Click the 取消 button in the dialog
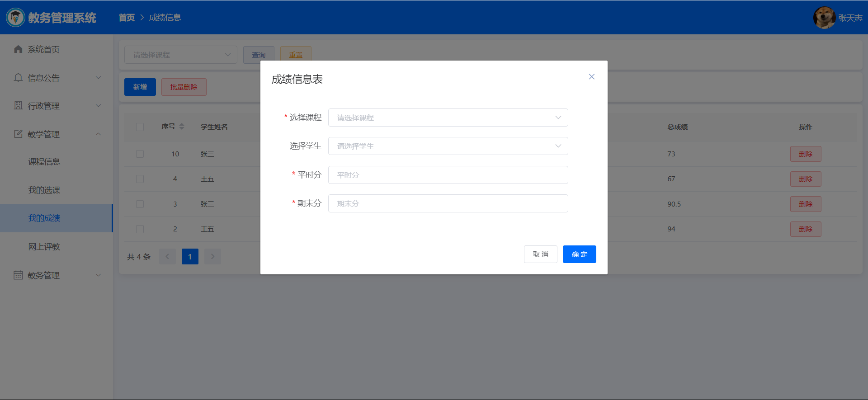This screenshot has height=400, width=868. [x=541, y=254]
